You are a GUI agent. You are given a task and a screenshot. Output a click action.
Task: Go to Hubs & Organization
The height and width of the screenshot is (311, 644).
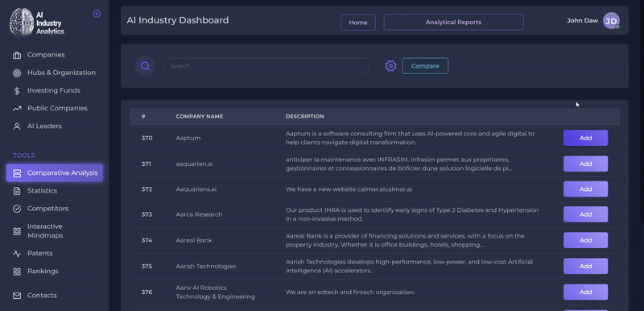(x=61, y=73)
